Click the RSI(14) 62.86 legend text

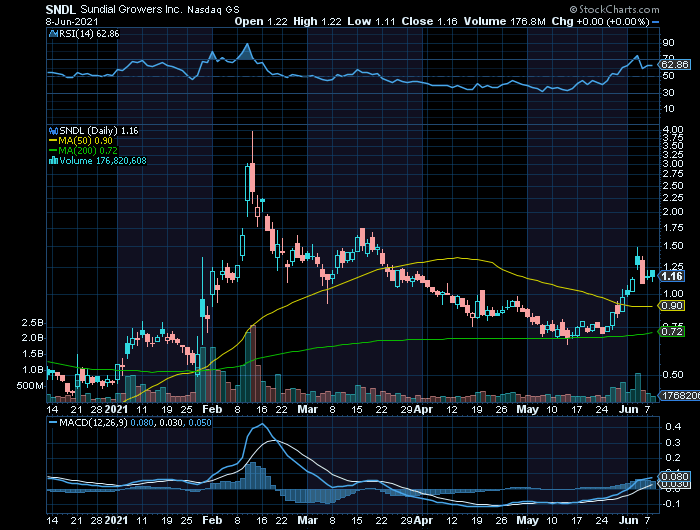(x=89, y=33)
